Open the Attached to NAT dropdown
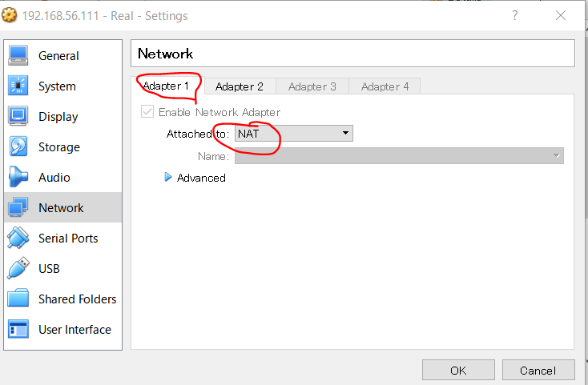This screenshot has height=385, width=588. point(293,134)
